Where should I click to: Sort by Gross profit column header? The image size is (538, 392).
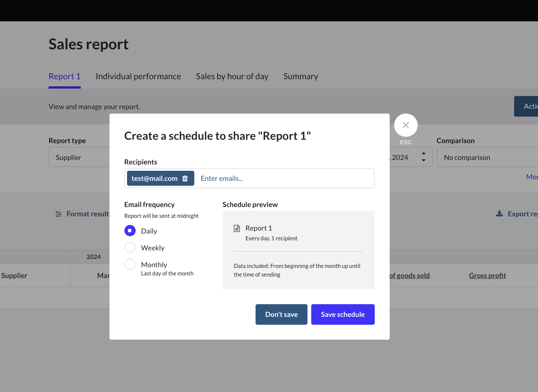[487, 276]
